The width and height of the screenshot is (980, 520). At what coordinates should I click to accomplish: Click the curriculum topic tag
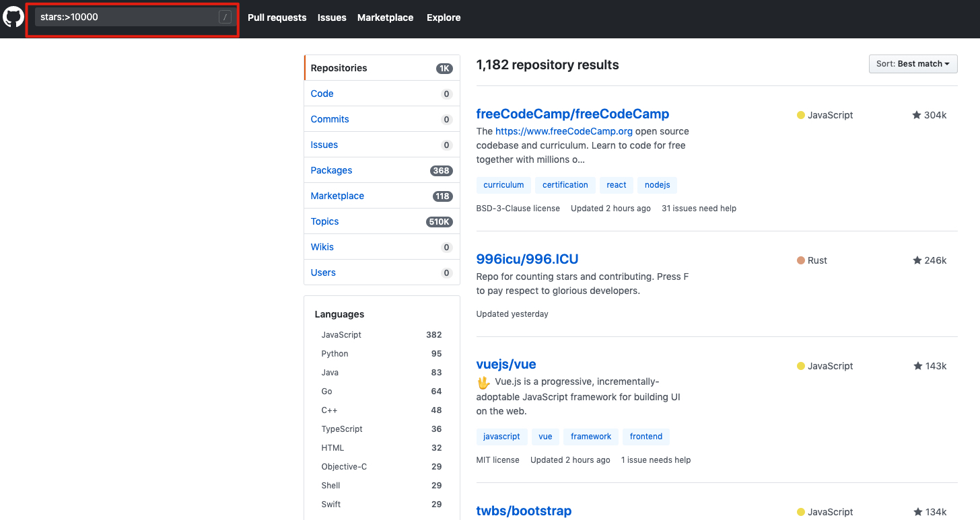coord(503,184)
